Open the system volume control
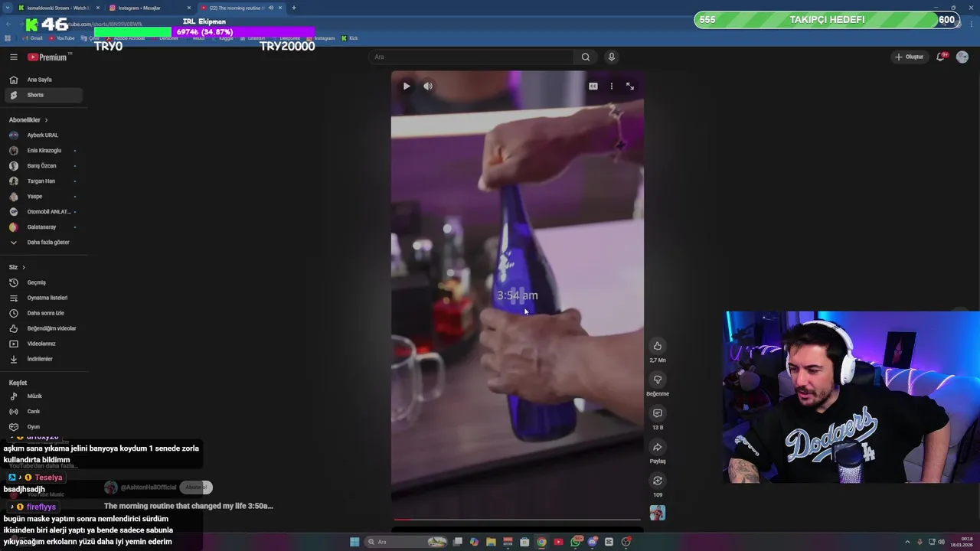This screenshot has height=551, width=980. click(942, 542)
